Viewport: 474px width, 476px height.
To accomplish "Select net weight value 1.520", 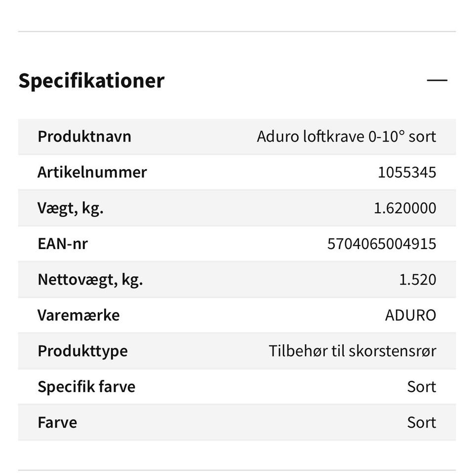I will coord(417,280).
